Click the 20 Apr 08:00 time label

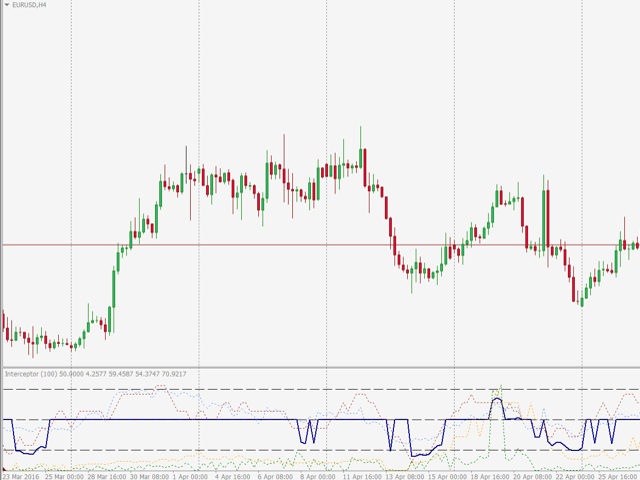(534, 475)
